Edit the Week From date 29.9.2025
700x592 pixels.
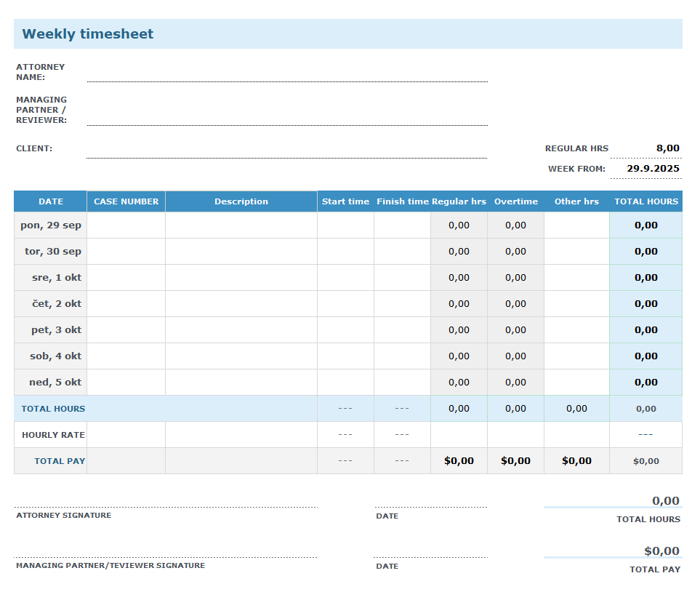coord(646,169)
